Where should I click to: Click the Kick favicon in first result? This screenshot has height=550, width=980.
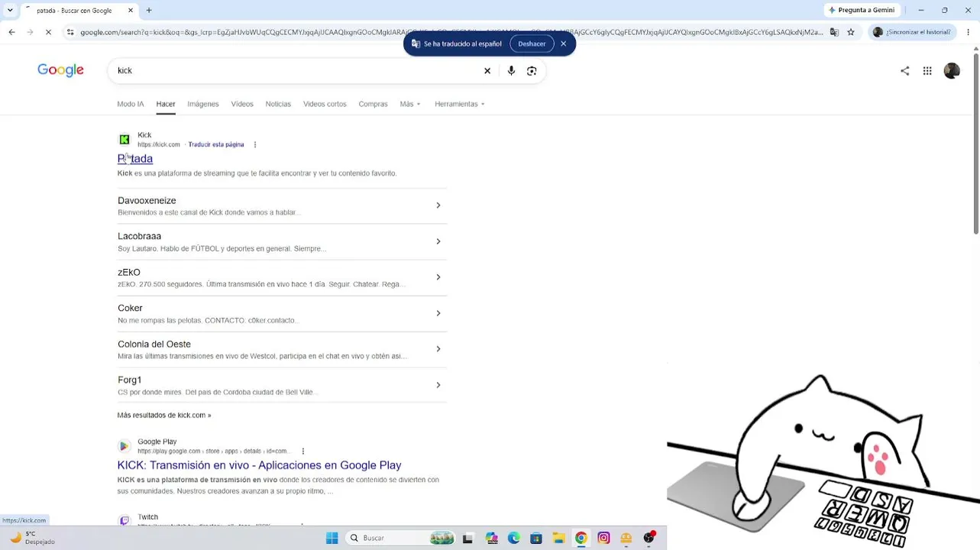pos(125,139)
